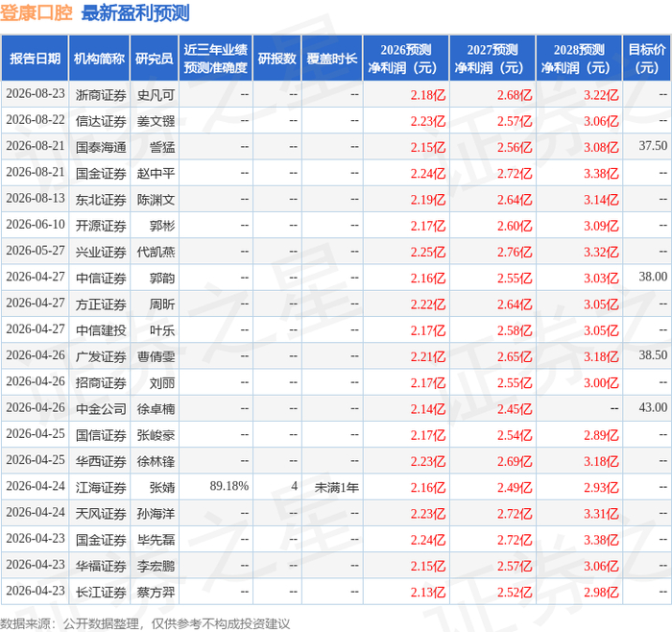This screenshot has height=632, width=672.
Task: Click the 数据来源 footer note
Action: 145,623
